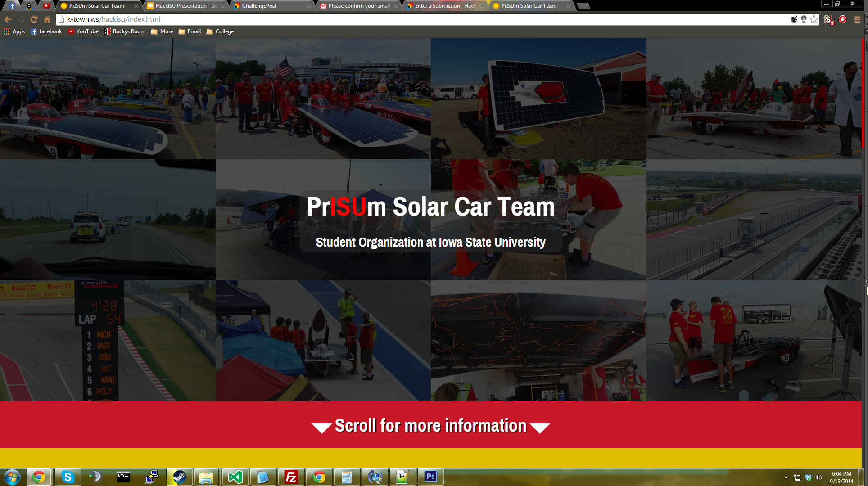
Task: Close the ChallengePost tab
Action: [309, 6]
